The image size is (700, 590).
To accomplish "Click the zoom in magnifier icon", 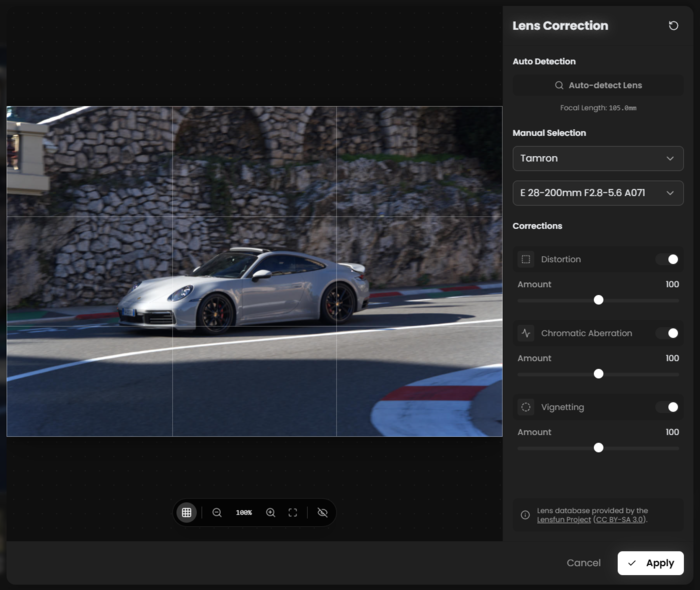I will point(270,512).
